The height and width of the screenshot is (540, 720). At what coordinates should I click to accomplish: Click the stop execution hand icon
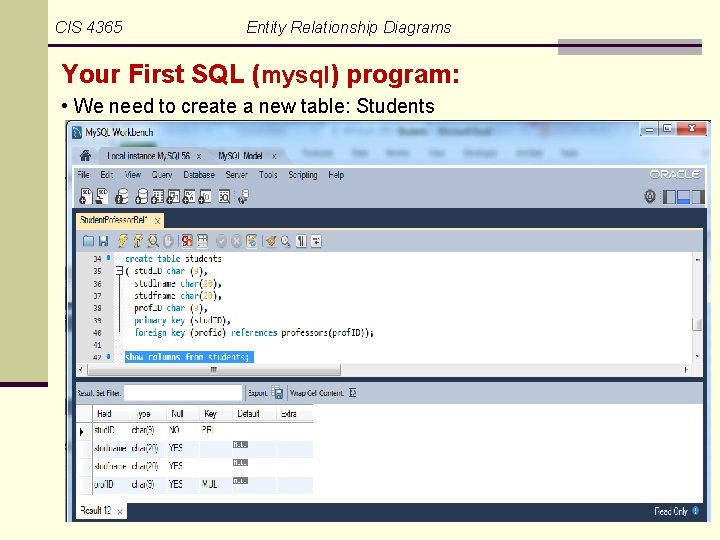tap(168, 241)
